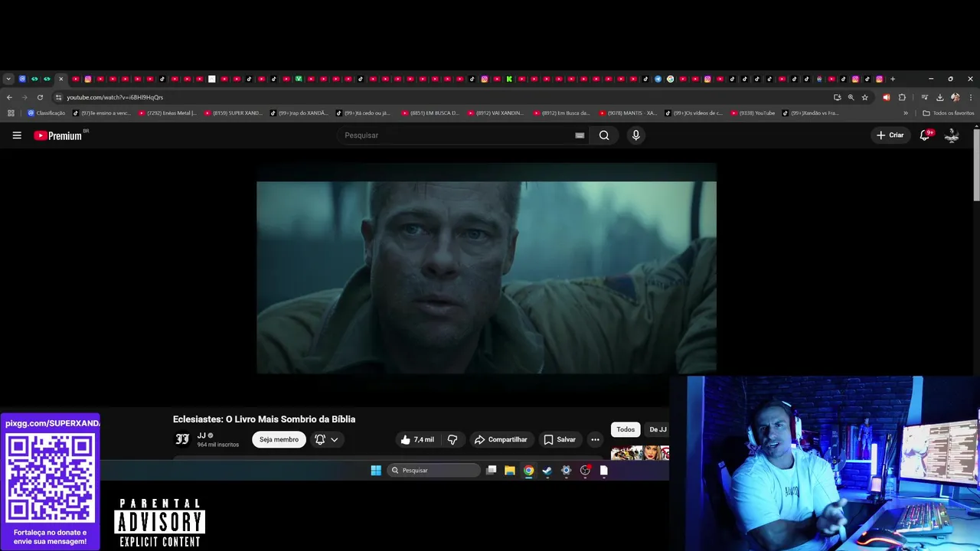Click Compartilhar share button
Screen dimensions: 980x551
tap(501, 439)
